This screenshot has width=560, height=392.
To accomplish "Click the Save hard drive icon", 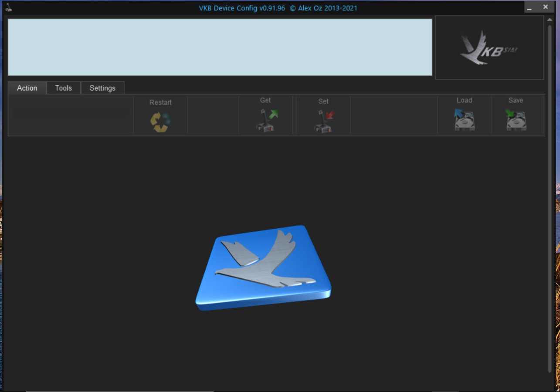I will 516,120.
